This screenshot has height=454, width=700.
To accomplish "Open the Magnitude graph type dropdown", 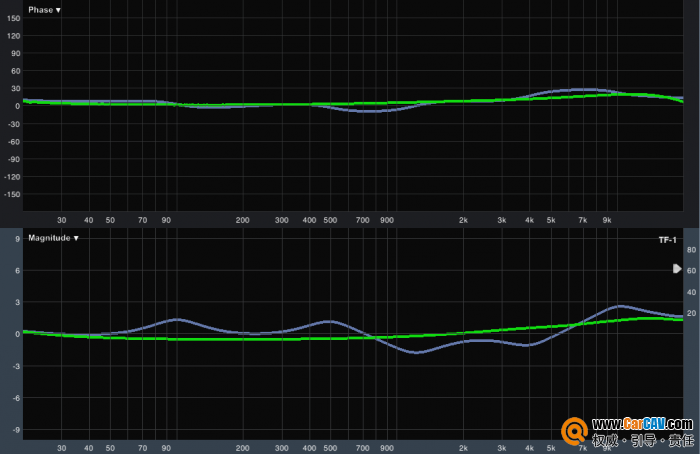I will pos(53,238).
